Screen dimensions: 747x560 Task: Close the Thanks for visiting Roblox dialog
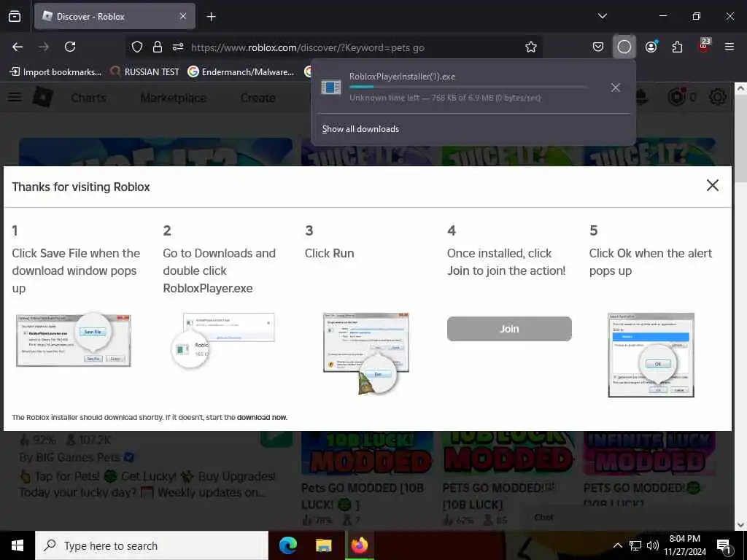[x=712, y=185]
